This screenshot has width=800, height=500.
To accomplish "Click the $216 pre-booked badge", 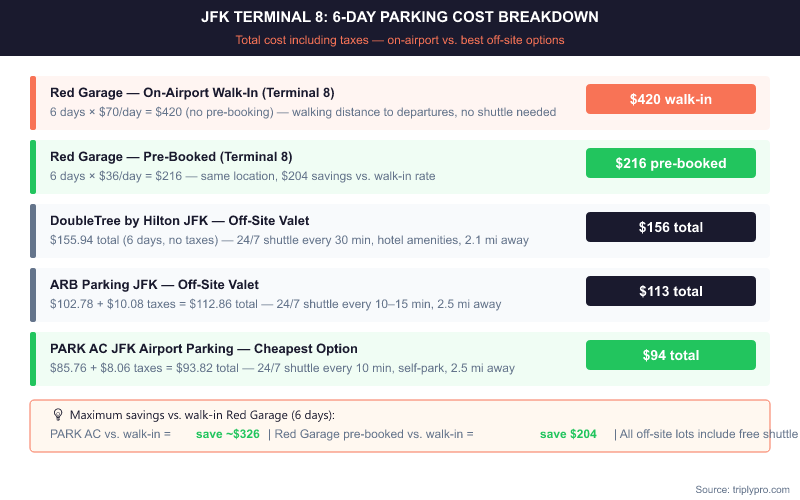I will point(670,163).
